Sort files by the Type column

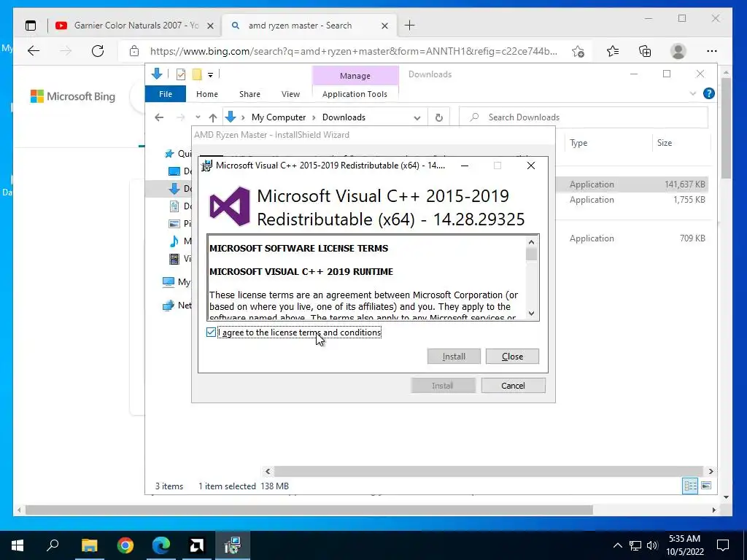tap(608, 143)
